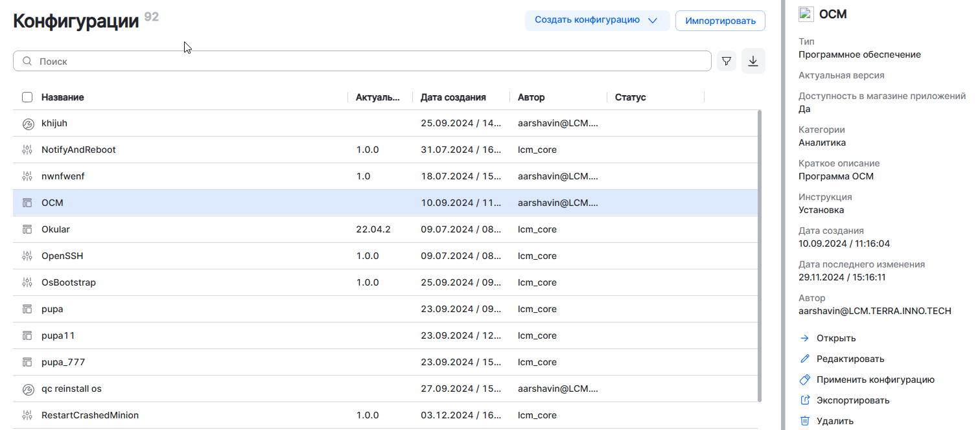
Task: Open the OpenSSH configuration row
Action: pyautogui.click(x=62, y=256)
